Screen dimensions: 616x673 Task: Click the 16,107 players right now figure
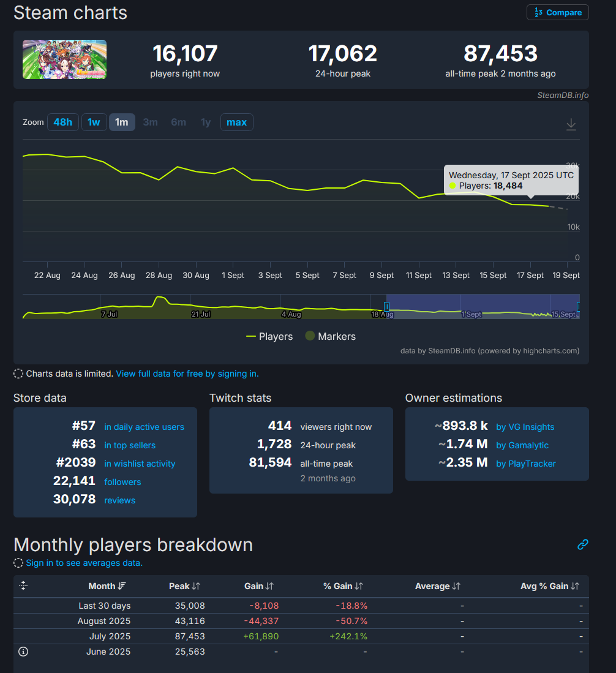tap(185, 54)
